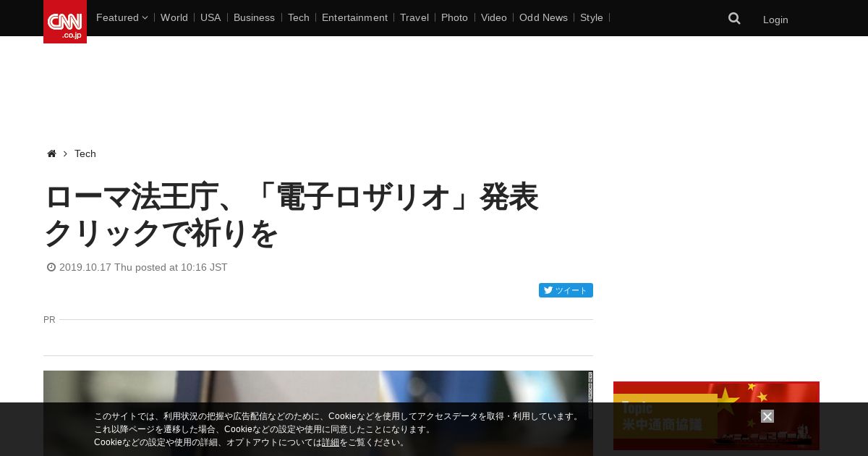Click the article main photo
Screen dimensions: 868x456
[x=318, y=413]
